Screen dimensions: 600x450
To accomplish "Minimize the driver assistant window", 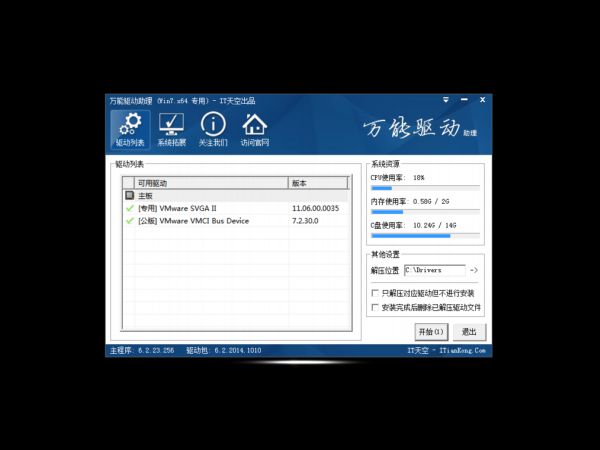I will point(464,100).
